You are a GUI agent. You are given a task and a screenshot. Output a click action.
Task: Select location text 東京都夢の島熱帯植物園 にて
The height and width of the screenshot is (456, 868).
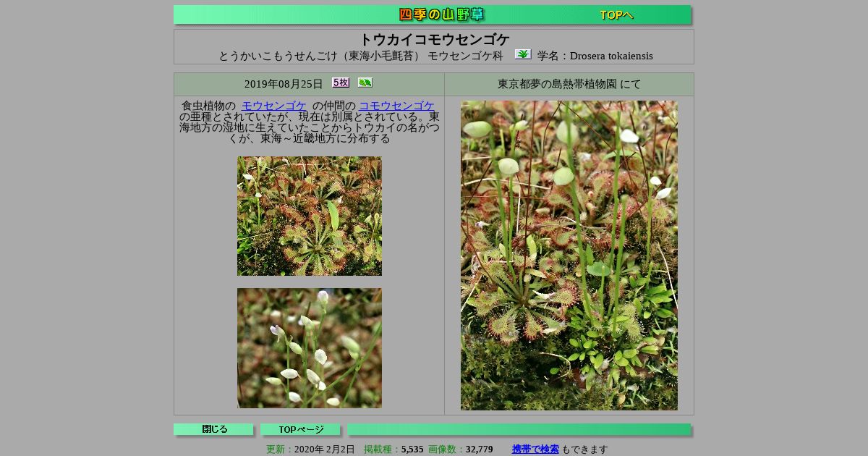click(569, 84)
